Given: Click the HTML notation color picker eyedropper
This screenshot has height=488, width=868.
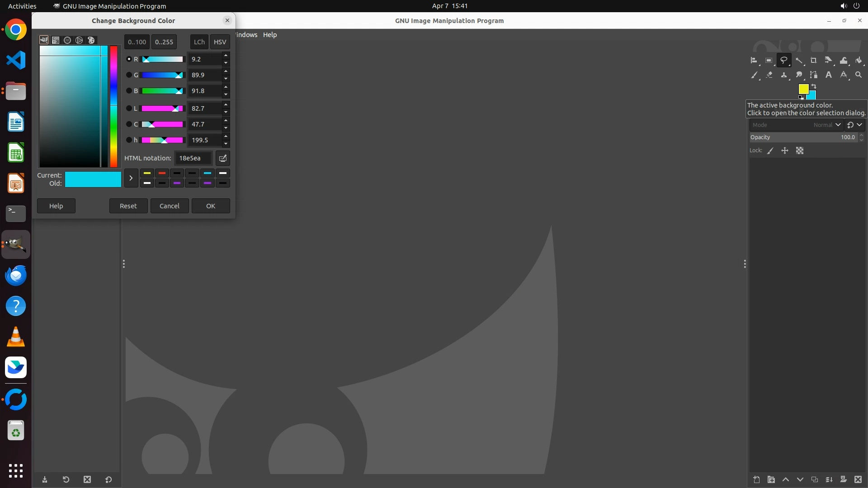Looking at the screenshot, I should pyautogui.click(x=223, y=158).
